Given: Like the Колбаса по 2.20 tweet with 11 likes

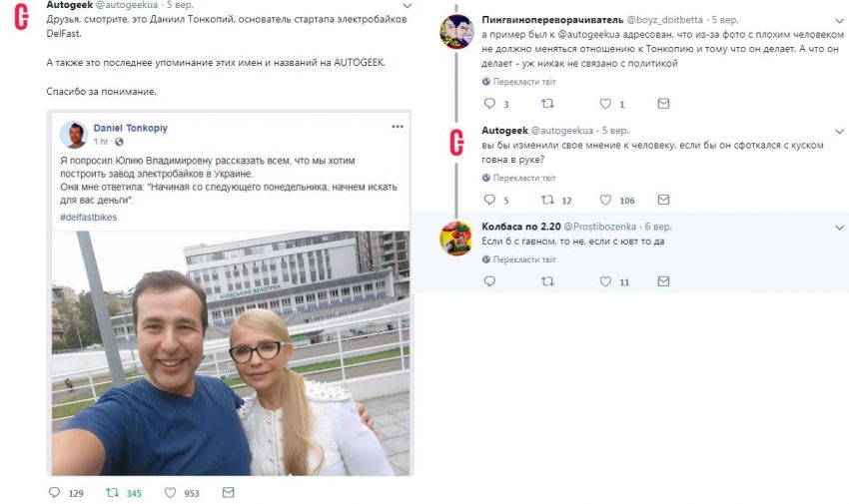Looking at the screenshot, I should 605,281.
